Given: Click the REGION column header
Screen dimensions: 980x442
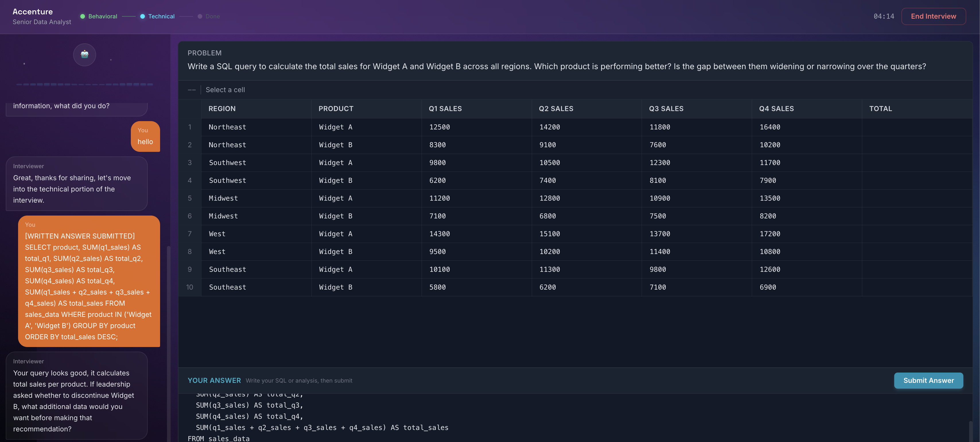Looking at the screenshot, I should point(222,109).
